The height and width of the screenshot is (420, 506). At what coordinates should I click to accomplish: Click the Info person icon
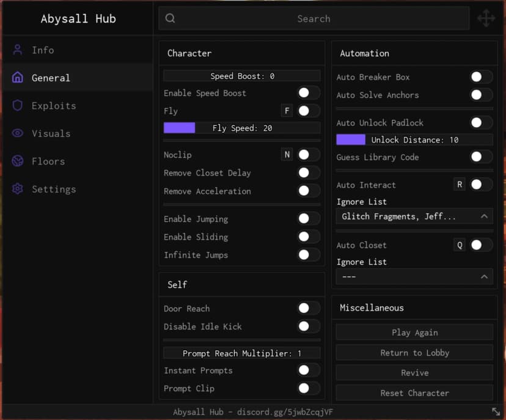pos(18,50)
